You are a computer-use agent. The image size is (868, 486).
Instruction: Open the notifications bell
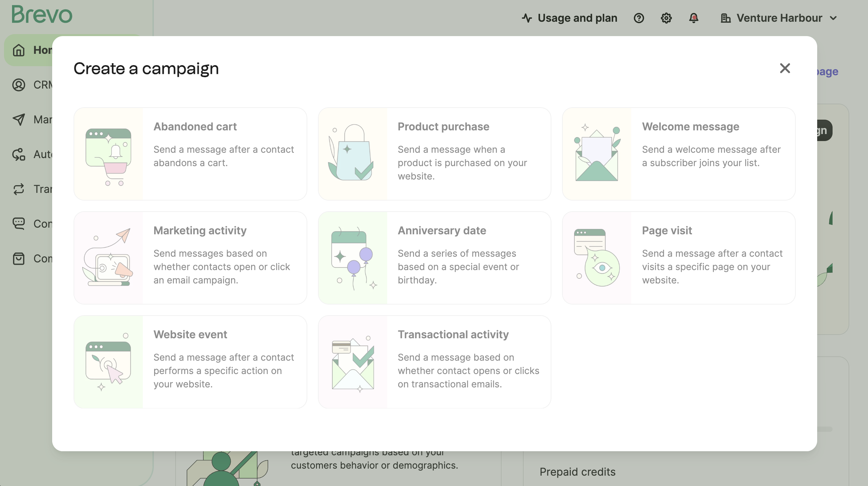694,18
